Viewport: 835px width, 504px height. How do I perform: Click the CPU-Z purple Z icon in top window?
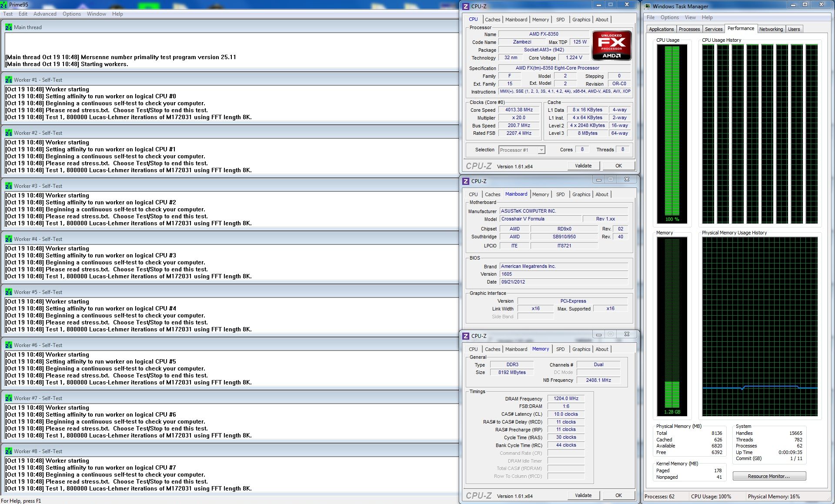pyautogui.click(x=466, y=6)
